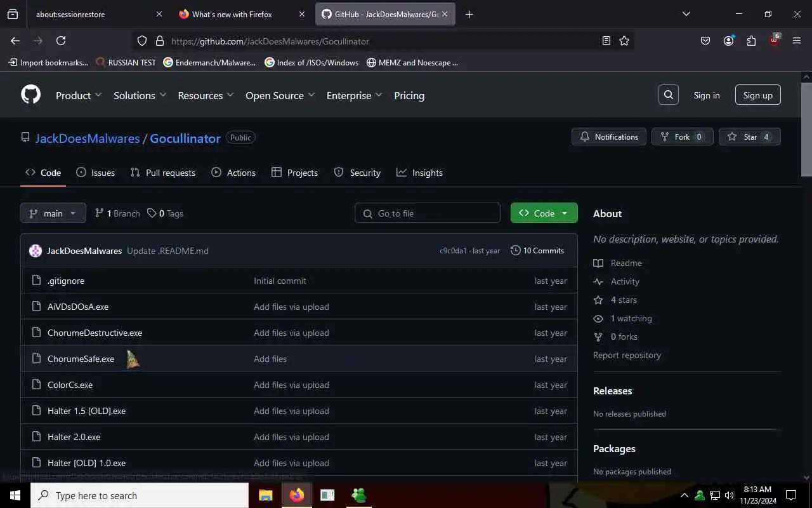Open the Insights tab
The image size is (812, 508).
[x=419, y=173]
